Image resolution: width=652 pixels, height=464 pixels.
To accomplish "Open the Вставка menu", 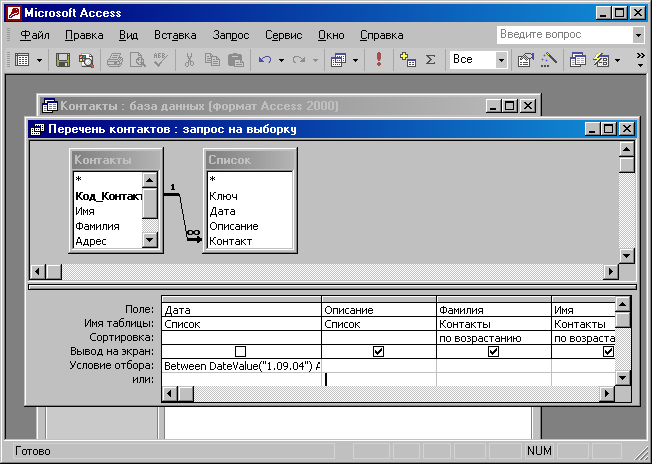I will click(x=175, y=35).
